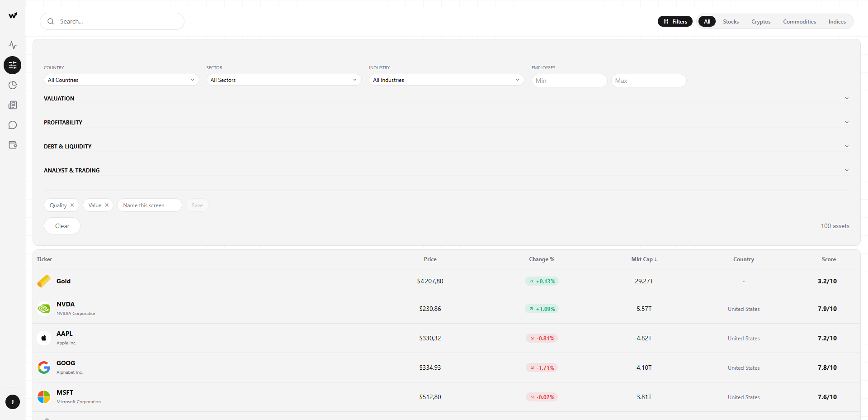
Task: Open the pie chart portfolio icon
Action: coord(13,85)
